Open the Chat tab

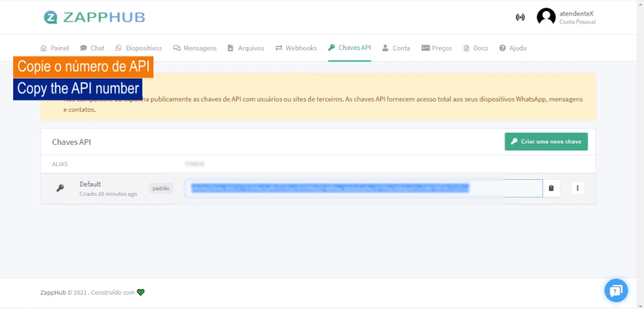[92, 48]
